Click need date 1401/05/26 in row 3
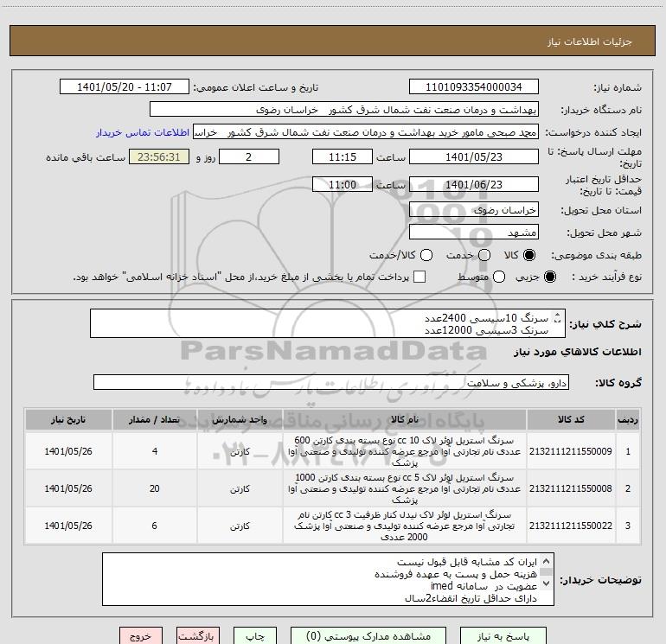Viewport: 666px width, 644px height. point(68,526)
